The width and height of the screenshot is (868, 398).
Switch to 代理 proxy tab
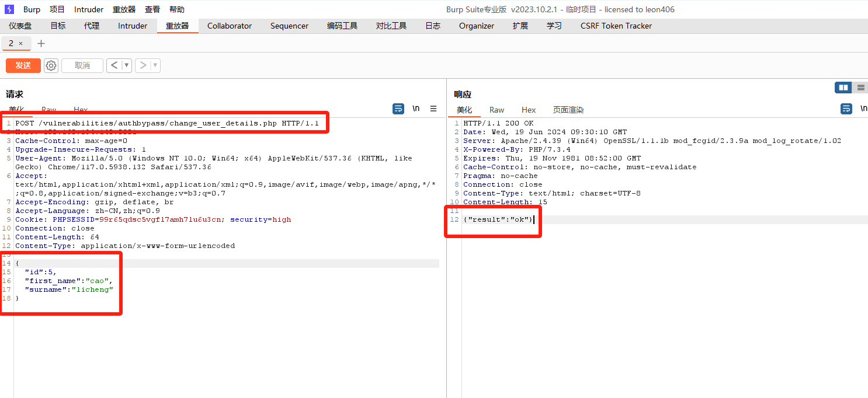92,26
